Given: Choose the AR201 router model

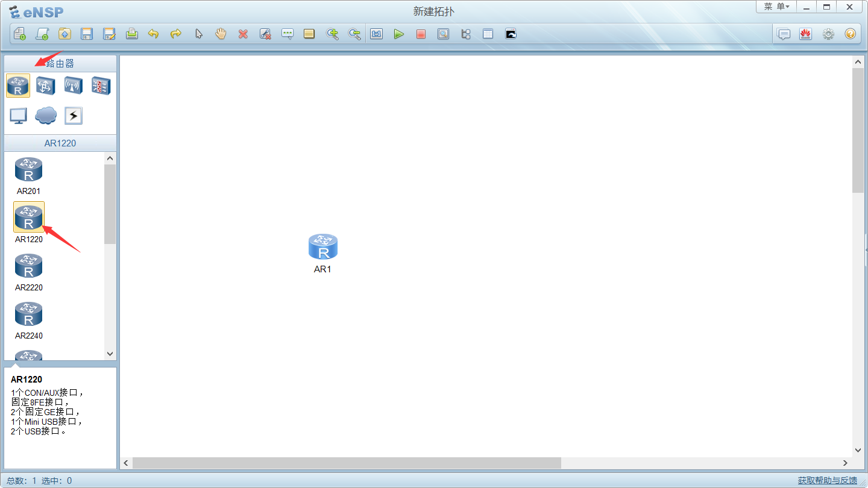Looking at the screenshot, I should coord(28,176).
